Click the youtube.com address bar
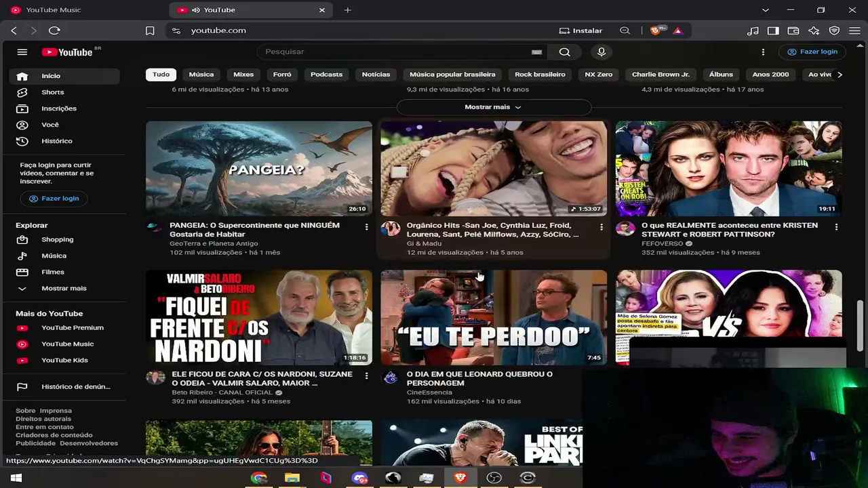 click(x=366, y=30)
